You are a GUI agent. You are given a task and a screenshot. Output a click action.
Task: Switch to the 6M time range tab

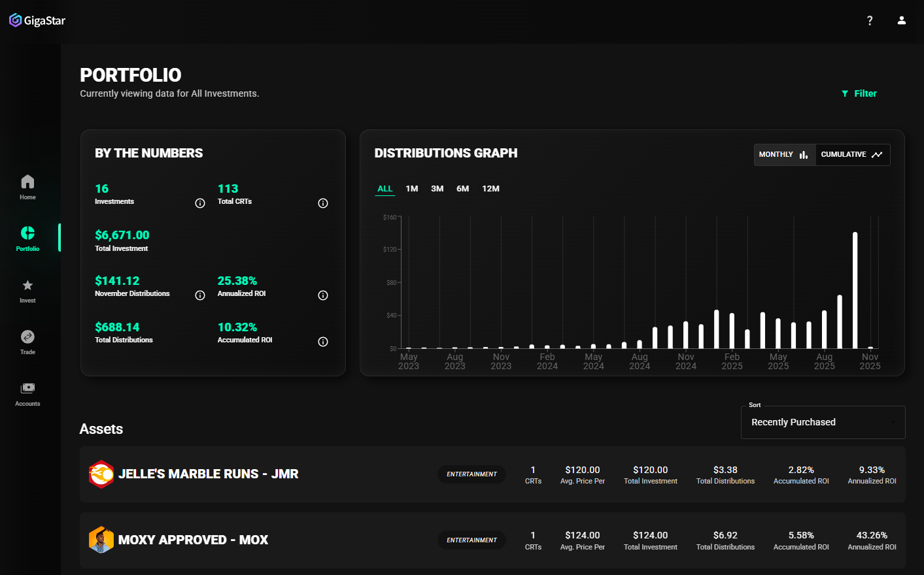pos(463,188)
